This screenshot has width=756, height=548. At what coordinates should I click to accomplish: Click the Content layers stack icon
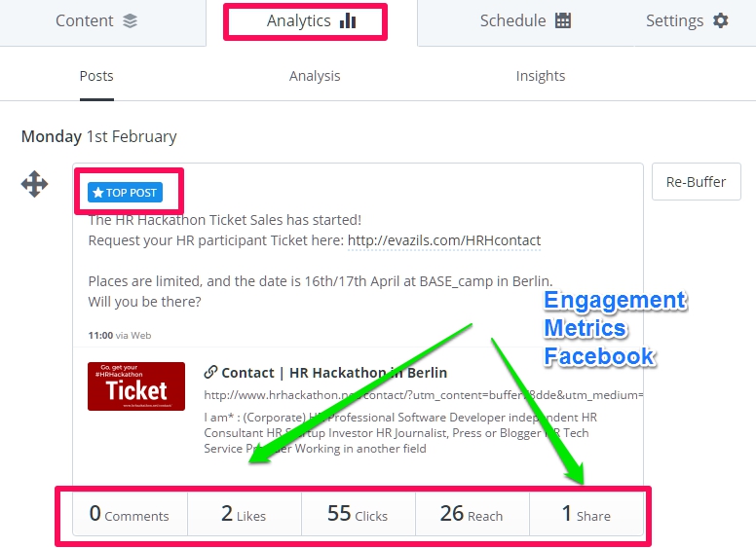131,21
